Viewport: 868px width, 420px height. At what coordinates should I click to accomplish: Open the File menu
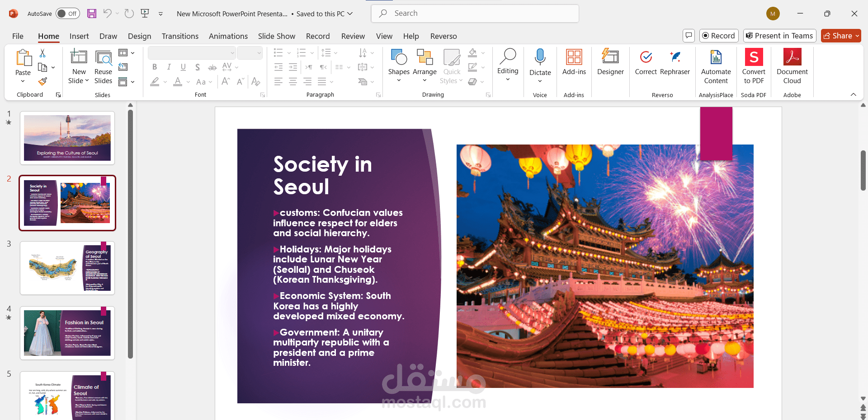point(18,36)
